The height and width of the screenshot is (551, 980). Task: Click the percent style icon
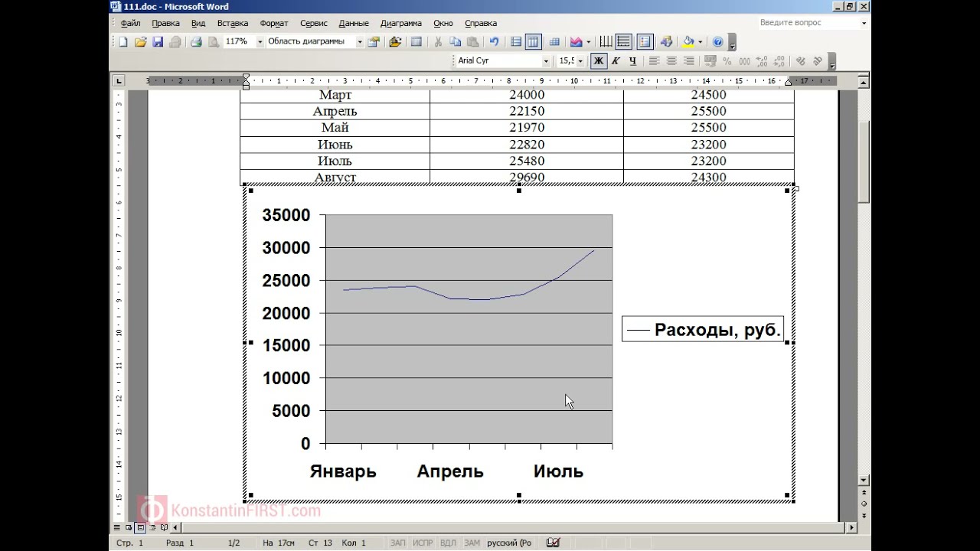click(727, 61)
